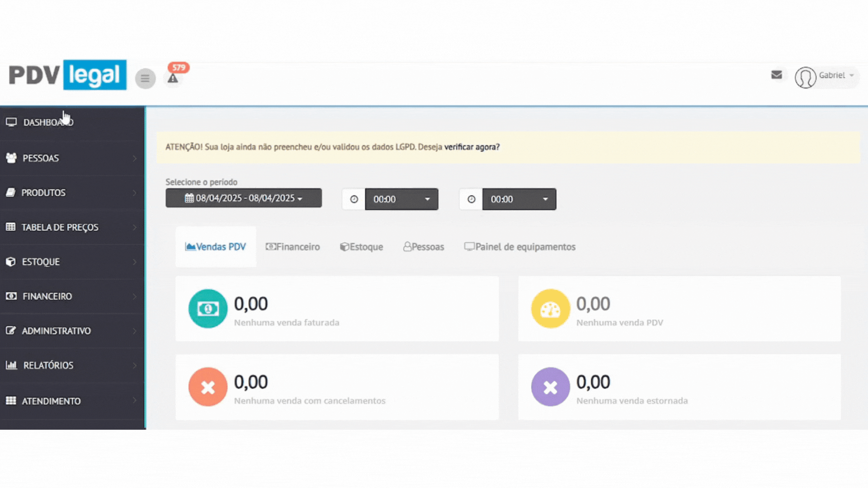This screenshot has width=868, height=488.
Task: Click the PDV legal logo
Action: 68,75
